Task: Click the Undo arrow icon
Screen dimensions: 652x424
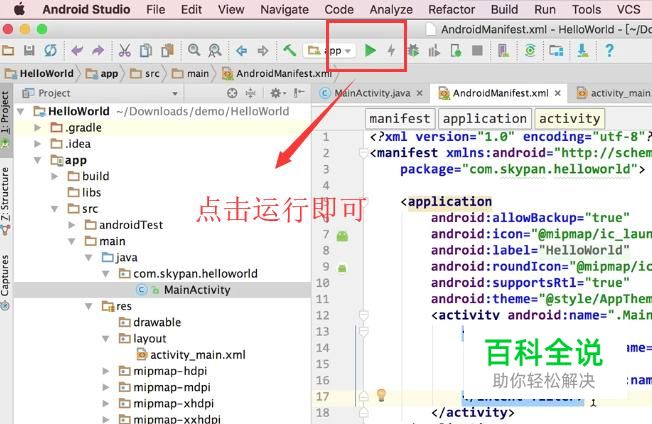Action: [77, 51]
